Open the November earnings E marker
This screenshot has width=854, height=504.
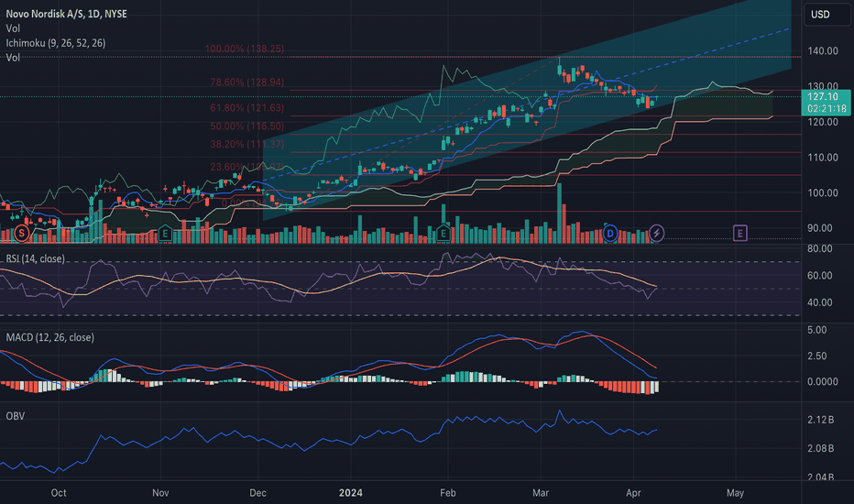point(165,234)
